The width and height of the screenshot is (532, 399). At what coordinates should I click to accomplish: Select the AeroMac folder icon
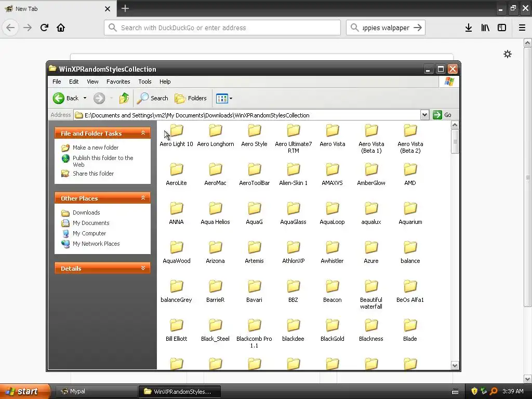(216, 169)
